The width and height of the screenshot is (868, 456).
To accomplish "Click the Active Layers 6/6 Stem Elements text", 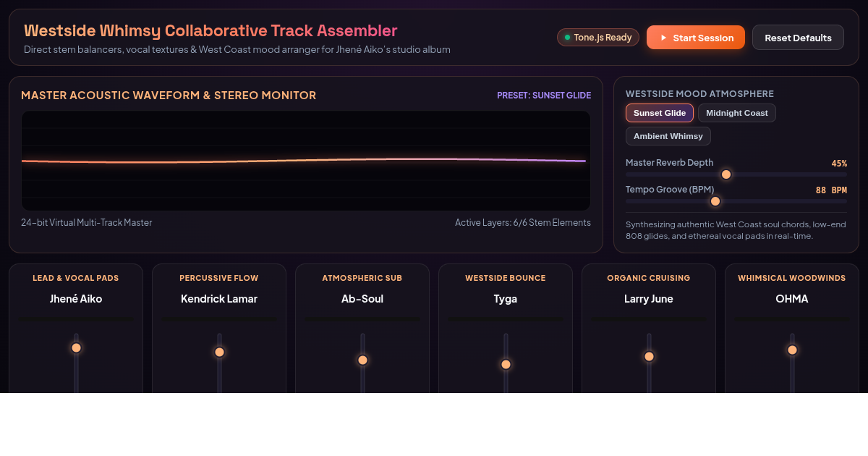I will (523, 222).
